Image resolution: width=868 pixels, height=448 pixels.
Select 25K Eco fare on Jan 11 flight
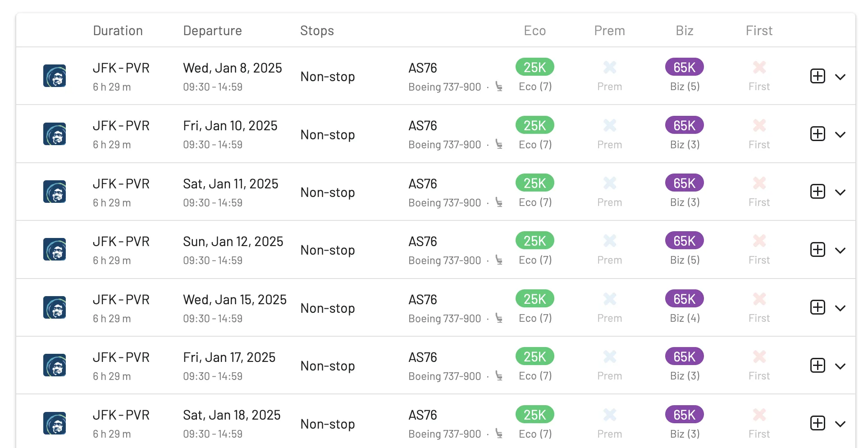[x=535, y=183]
